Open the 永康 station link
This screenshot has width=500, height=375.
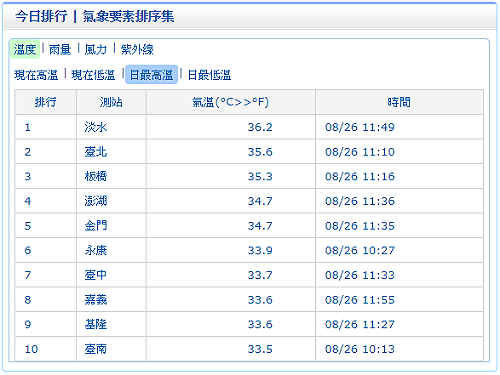96,250
